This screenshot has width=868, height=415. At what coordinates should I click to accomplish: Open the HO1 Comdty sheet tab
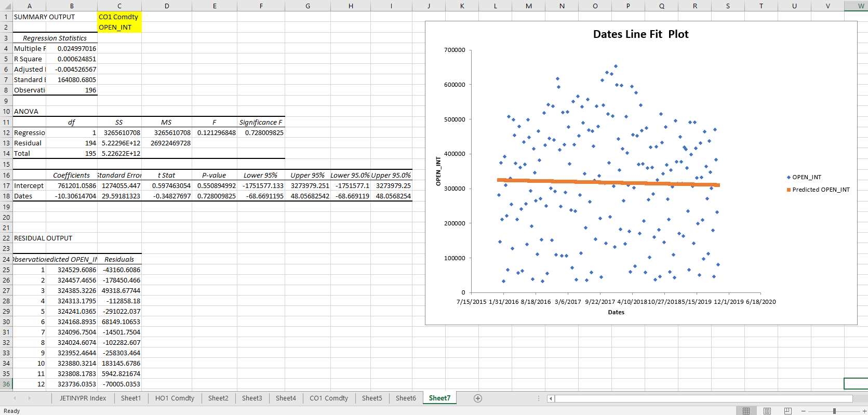[x=175, y=398]
